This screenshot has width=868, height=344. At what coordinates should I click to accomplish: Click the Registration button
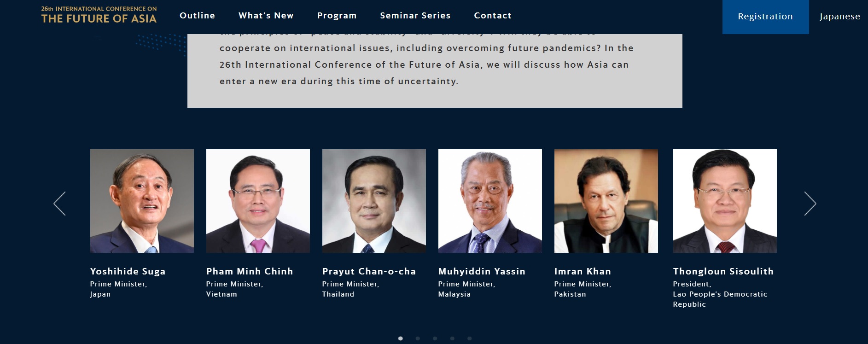(x=765, y=17)
